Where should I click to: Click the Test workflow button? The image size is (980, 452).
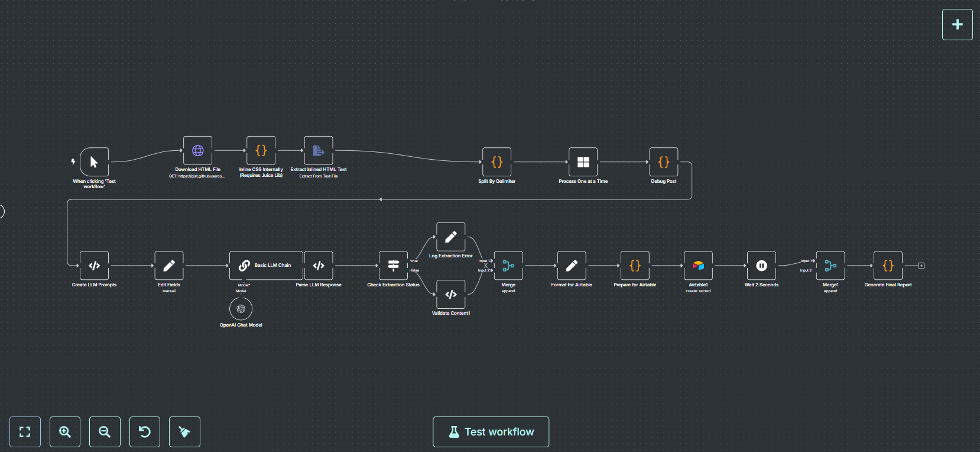click(x=491, y=432)
